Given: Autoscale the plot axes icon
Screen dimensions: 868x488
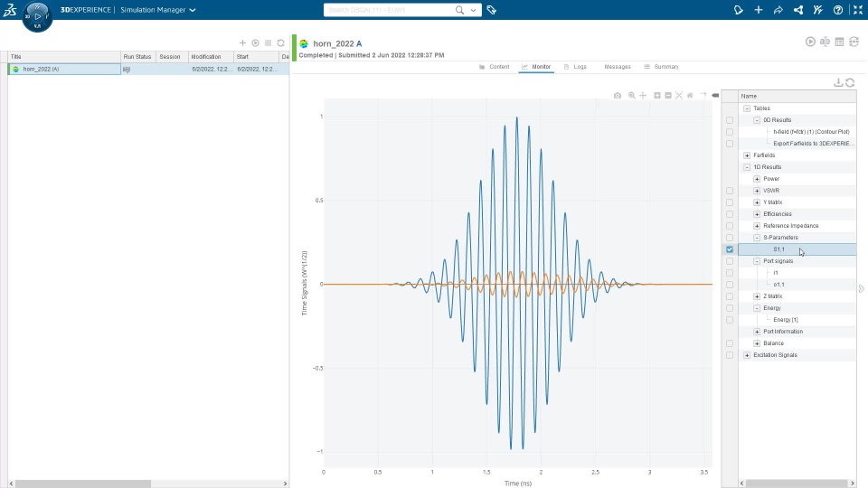Looking at the screenshot, I should coord(679,95).
